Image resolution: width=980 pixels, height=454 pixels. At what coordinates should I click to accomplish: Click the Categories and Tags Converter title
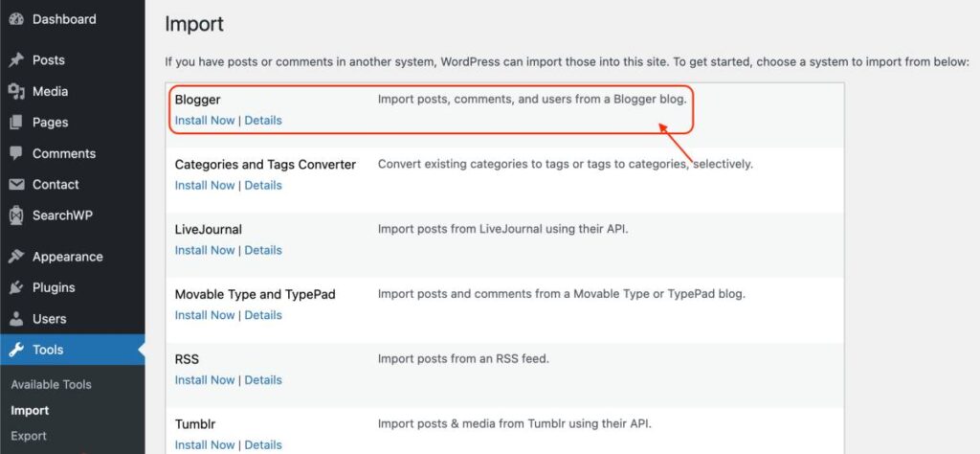[265, 165]
